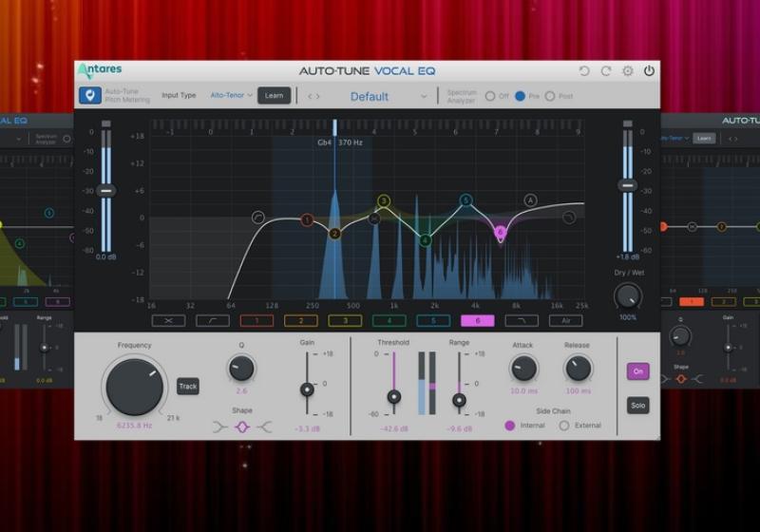Click the Gain slider handle

[x=307, y=389]
